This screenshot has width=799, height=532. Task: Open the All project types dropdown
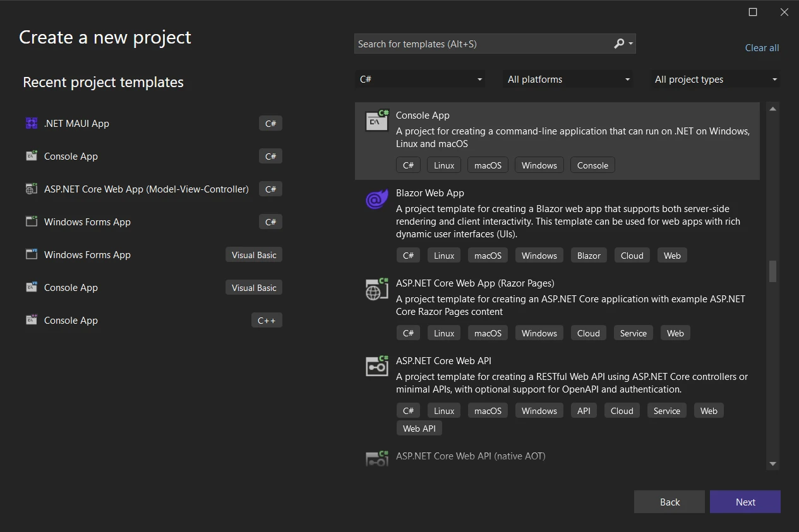coord(716,80)
